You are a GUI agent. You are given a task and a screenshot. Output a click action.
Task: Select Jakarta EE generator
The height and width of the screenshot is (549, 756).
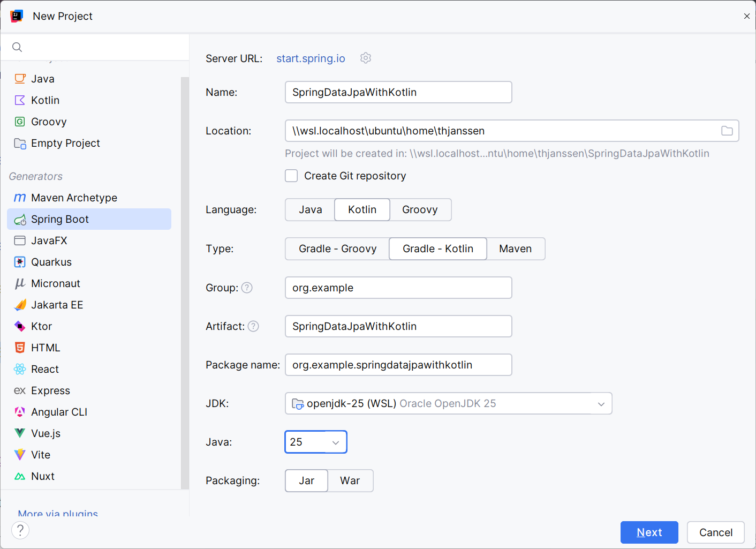[x=57, y=305]
